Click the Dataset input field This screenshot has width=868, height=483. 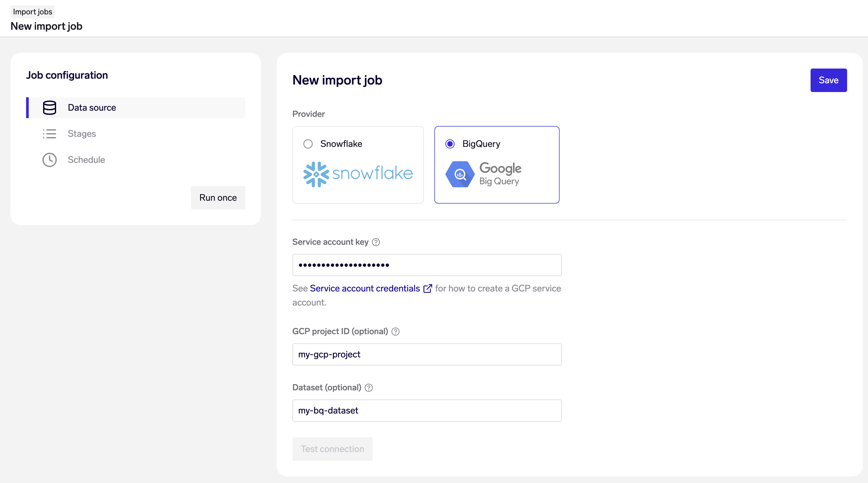427,410
